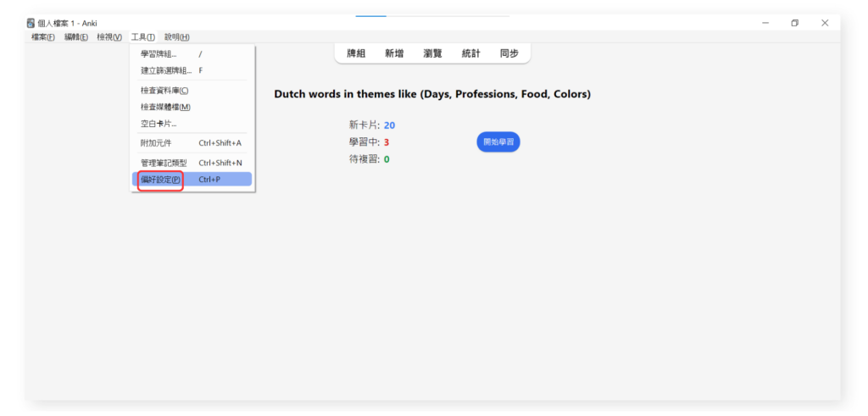Viewport: 868px width, 416px height.
Task: Click 新增 to add a card
Action: 394,53
